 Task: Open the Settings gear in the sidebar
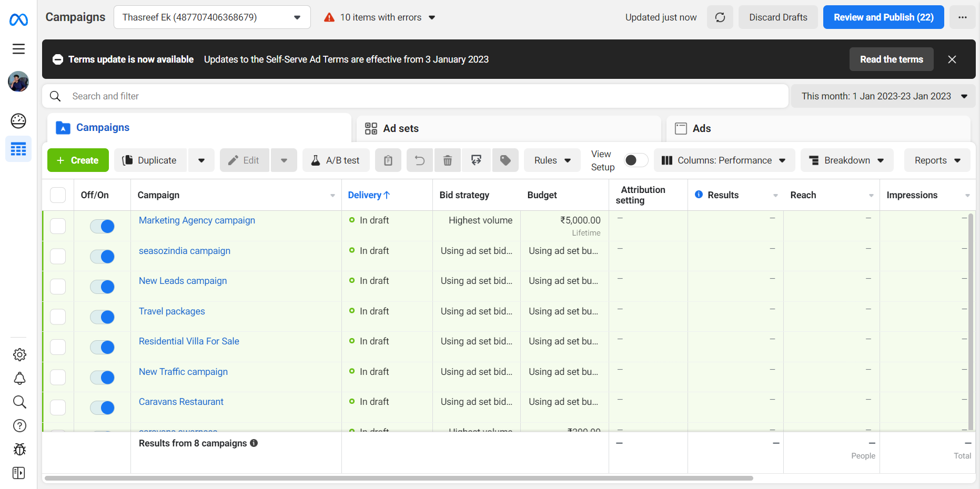click(19, 354)
